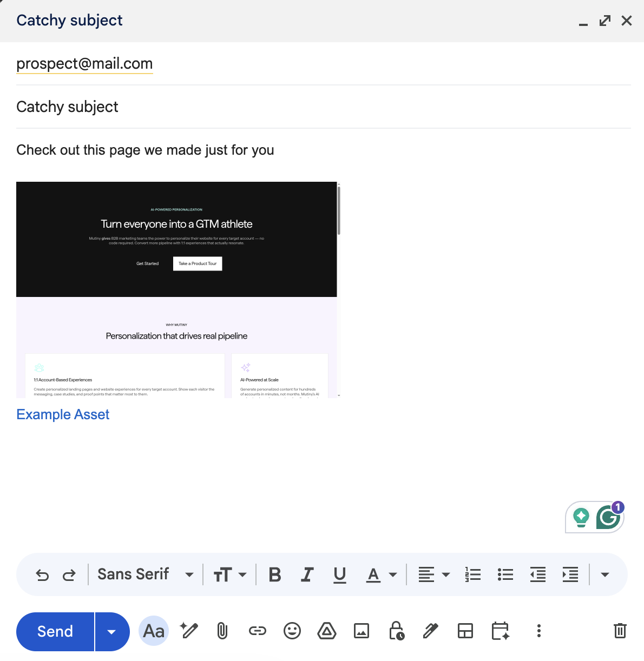644x661 pixels.
Task: Insert a photo
Action: pos(362,631)
